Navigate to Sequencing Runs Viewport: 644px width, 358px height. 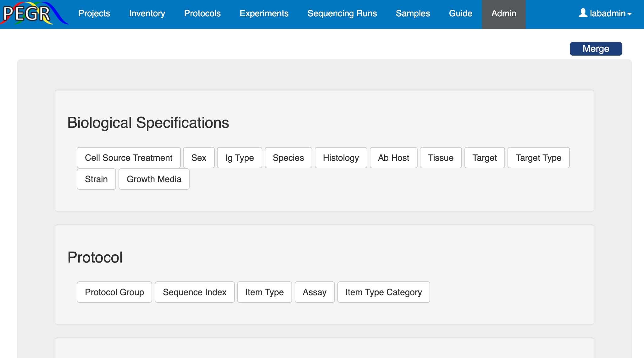(342, 14)
